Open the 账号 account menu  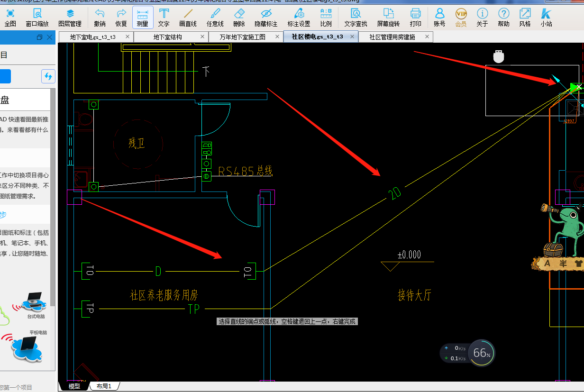(439, 18)
